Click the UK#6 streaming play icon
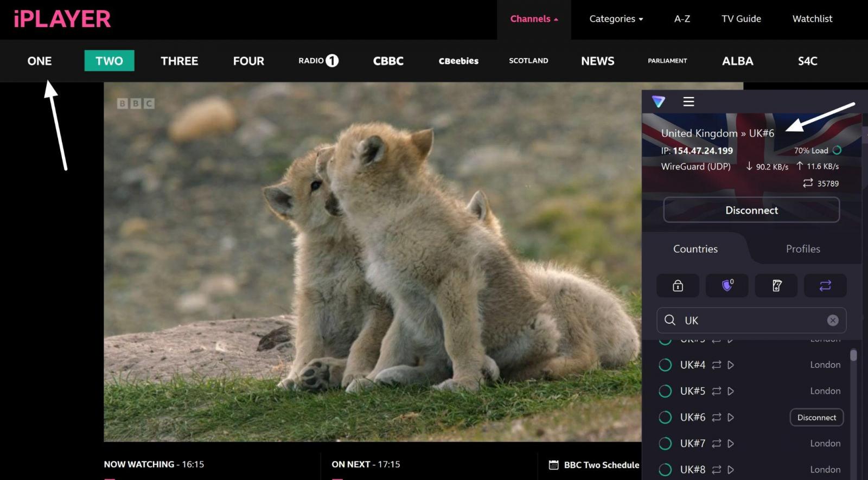The height and width of the screenshot is (480, 868). tap(731, 417)
